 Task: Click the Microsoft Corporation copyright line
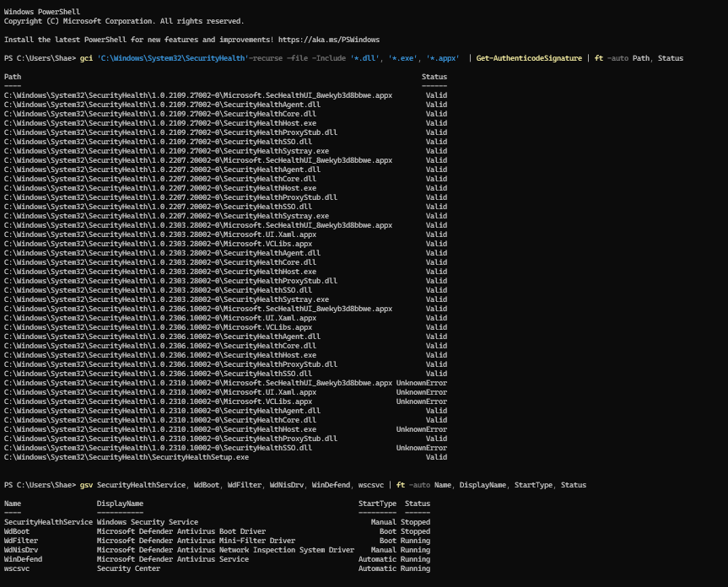pyautogui.click(x=124, y=21)
